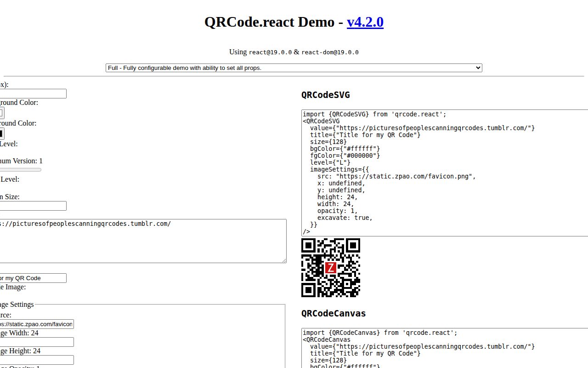Viewport: 588px width, 368px height.
Task: Click the black foreground color swatch
Action: (1, 134)
